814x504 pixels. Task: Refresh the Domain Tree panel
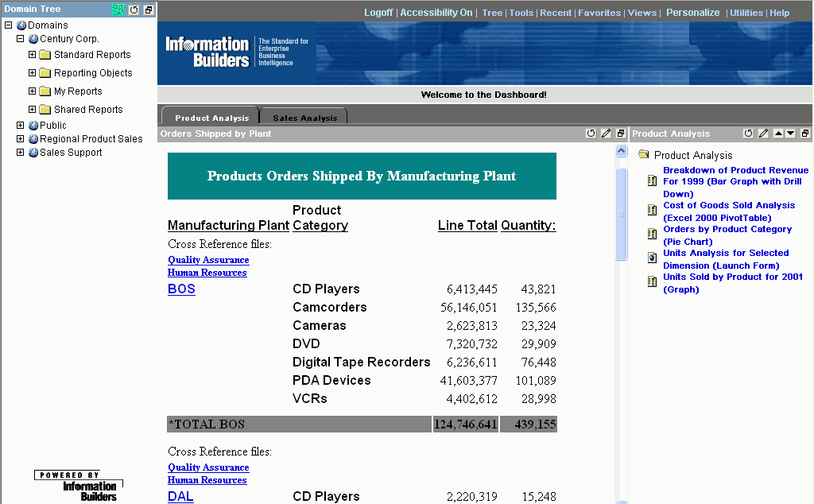(134, 10)
